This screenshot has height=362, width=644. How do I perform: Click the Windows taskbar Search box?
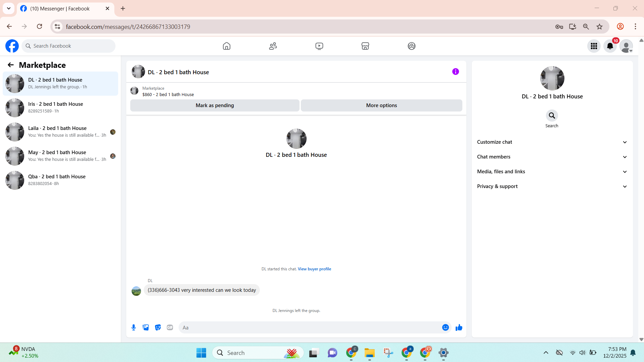pyautogui.click(x=258, y=353)
